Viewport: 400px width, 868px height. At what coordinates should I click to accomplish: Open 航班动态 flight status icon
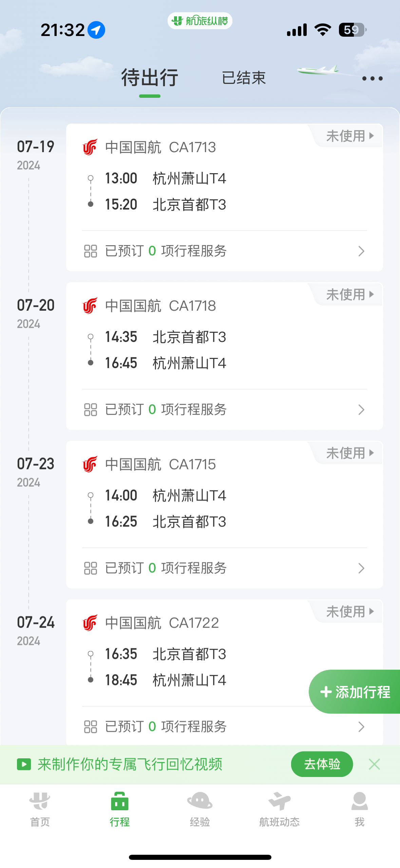click(280, 801)
